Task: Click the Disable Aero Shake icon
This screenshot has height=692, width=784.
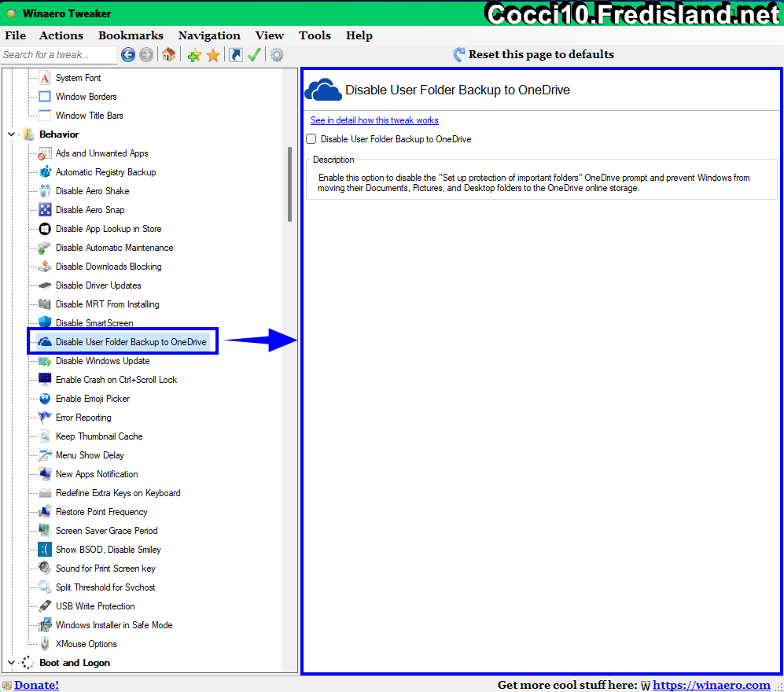Action: pos(45,191)
